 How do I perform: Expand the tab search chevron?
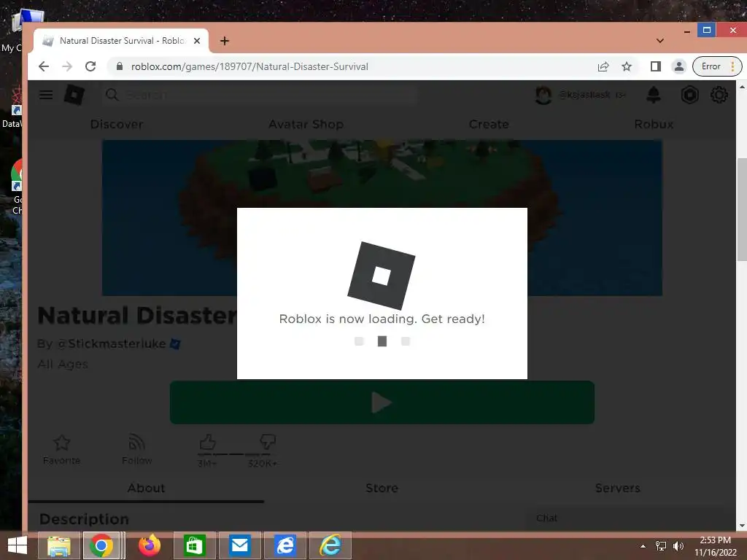pyautogui.click(x=659, y=41)
